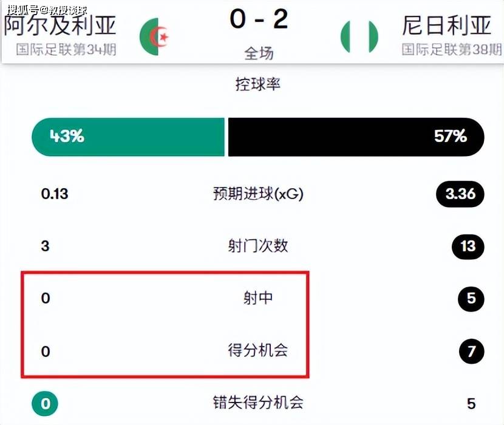Click the 得分机会 stat label
This screenshot has height=425, width=504.
pos(258,351)
